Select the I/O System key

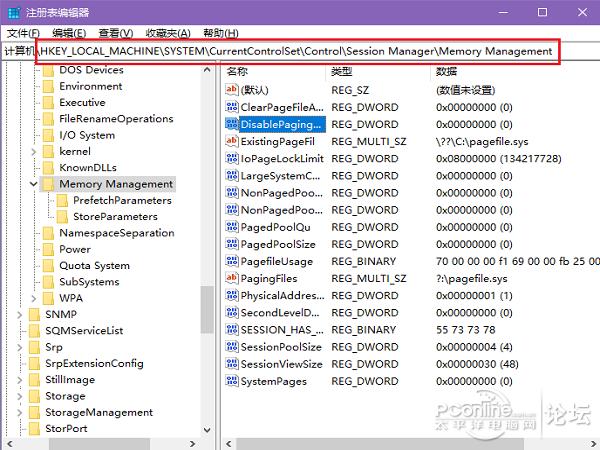pyautogui.click(x=87, y=135)
